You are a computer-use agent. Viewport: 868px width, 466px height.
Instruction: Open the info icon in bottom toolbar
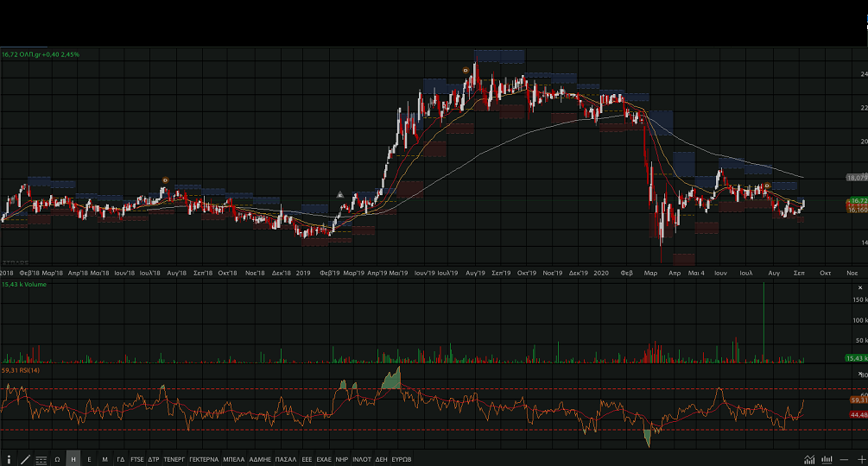[9, 459]
